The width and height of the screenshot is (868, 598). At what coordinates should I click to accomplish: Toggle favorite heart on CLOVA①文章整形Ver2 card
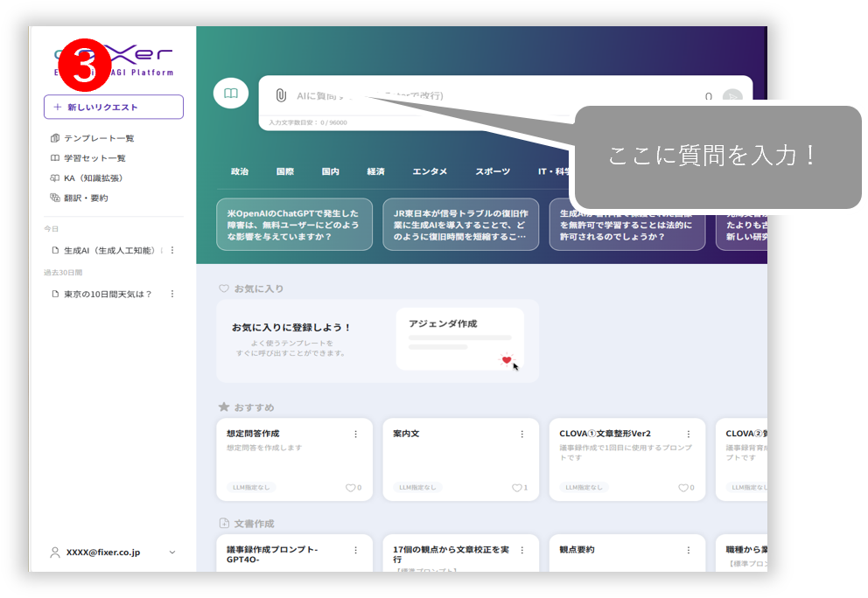coord(682,488)
